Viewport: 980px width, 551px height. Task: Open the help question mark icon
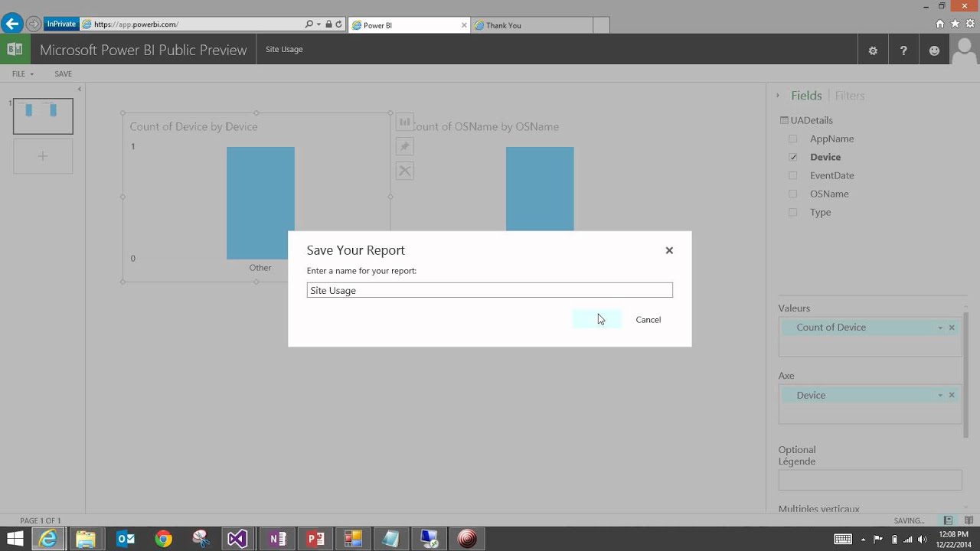click(903, 51)
